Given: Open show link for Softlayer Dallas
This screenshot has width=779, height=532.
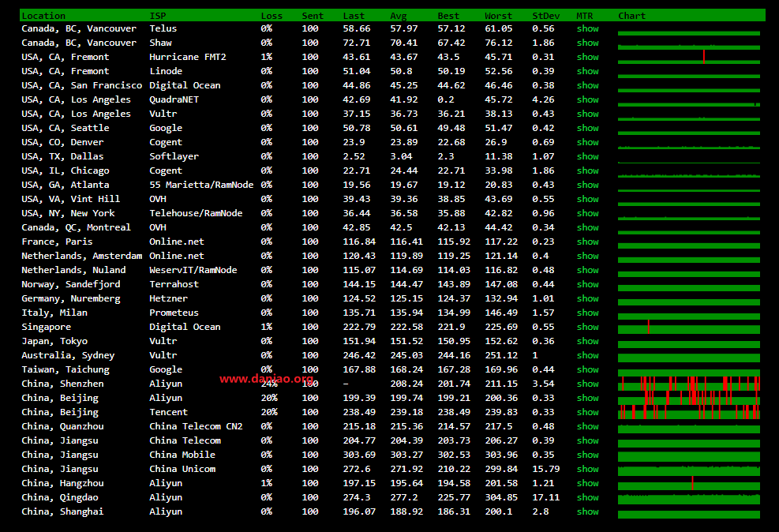Looking at the screenshot, I should [x=587, y=156].
